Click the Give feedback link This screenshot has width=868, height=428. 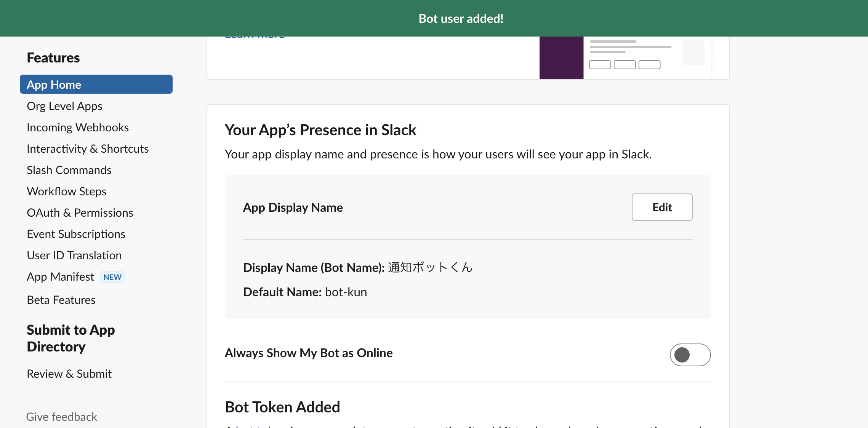coord(61,417)
